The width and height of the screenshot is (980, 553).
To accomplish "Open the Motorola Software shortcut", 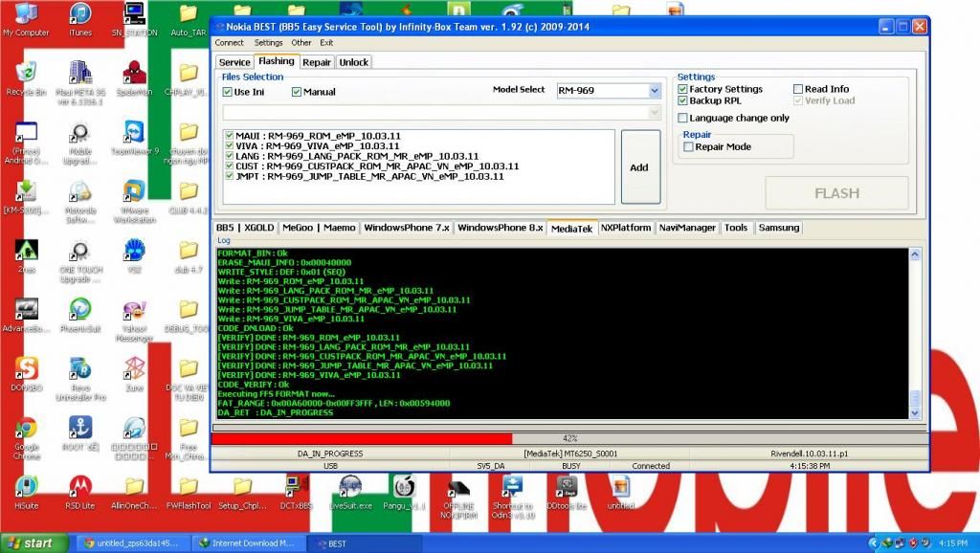I will pos(80,201).
